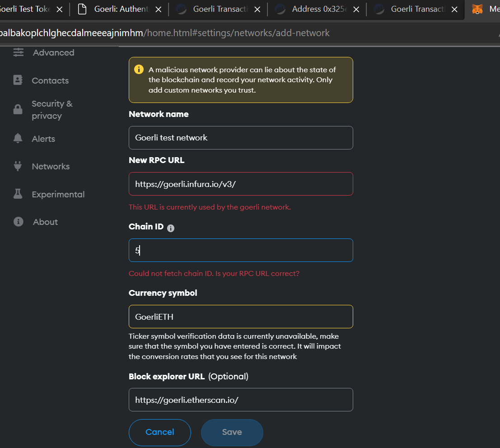Click the Networks plug icon
This screenshot has width=500, height=448.
pos(18,166)
